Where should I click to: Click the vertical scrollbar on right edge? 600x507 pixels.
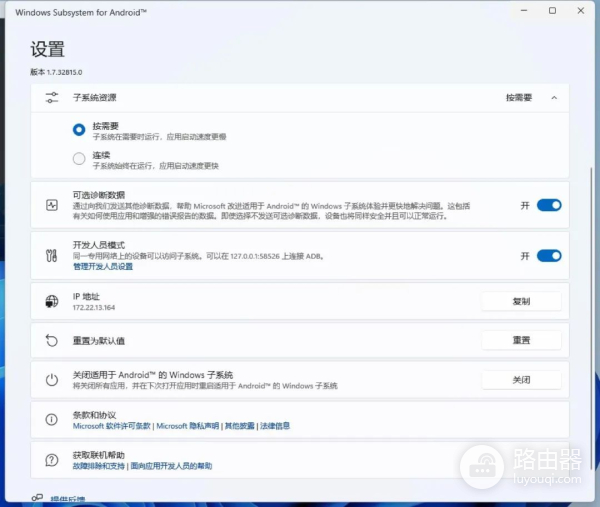(x=592, y=318)
